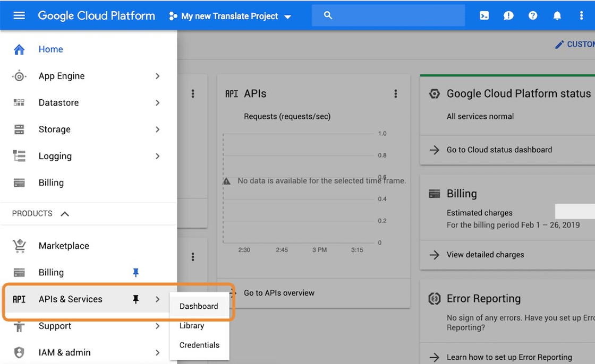Select Credentials in the submenu

click(x=199, y=345)
